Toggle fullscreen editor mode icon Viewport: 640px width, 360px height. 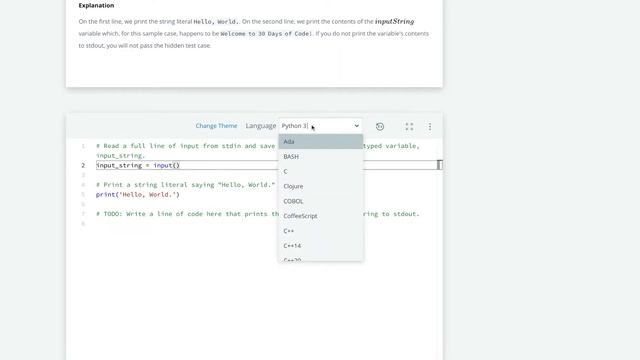409,127
